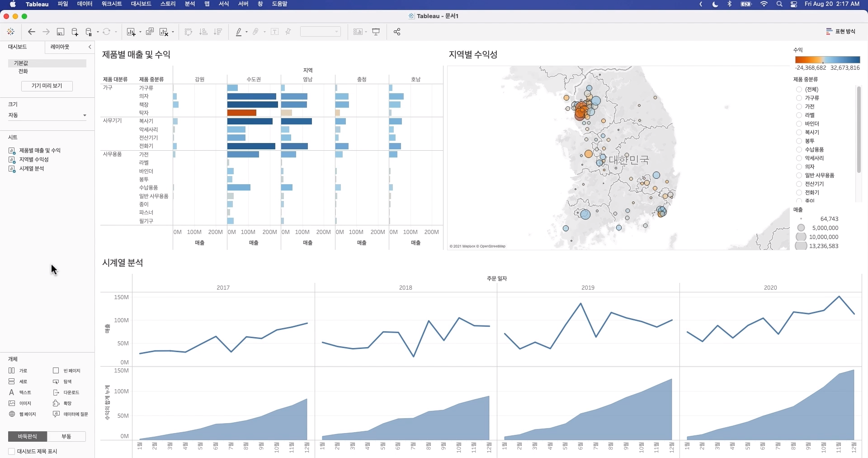This screenshot has width=868, height=458.
Task: Click the refresh run update icon
Action: pos(107,32)
